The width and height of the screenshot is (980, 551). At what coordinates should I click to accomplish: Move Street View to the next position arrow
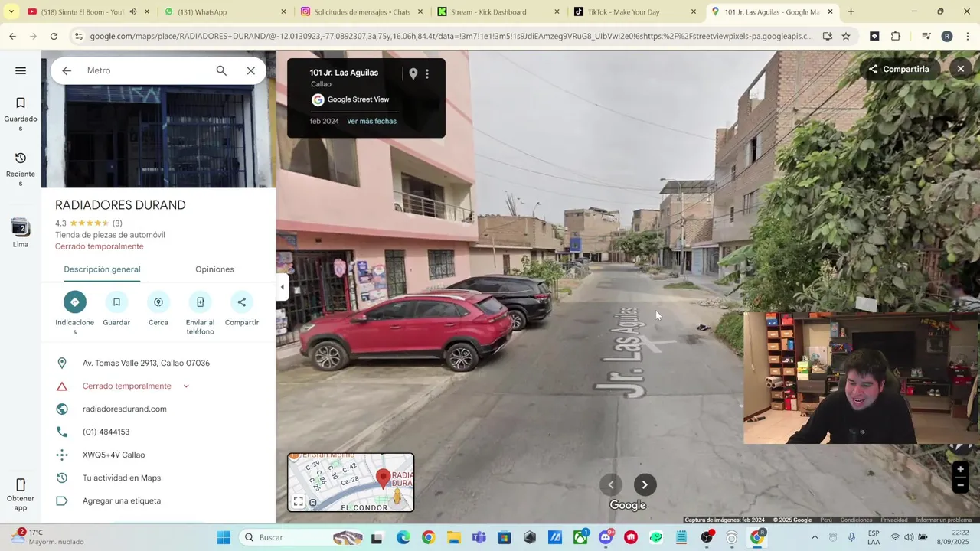point(645,484)
